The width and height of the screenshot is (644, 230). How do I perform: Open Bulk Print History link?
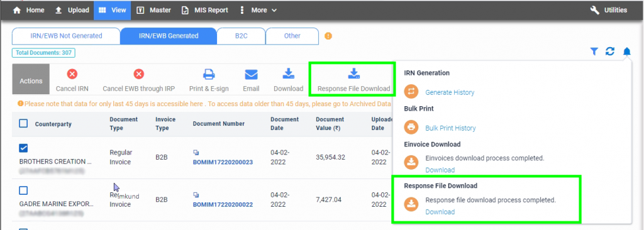coord(450,128)
